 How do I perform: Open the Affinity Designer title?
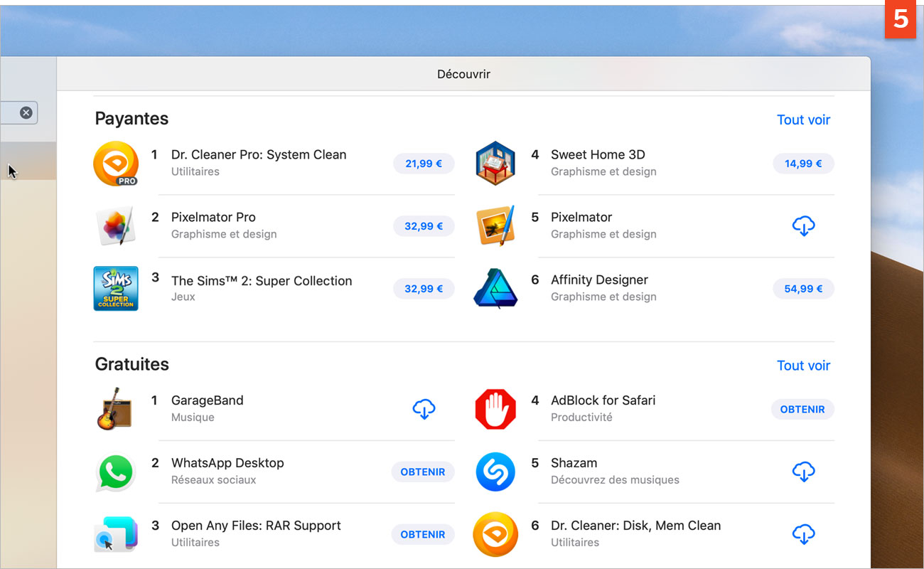click(599, 280)
